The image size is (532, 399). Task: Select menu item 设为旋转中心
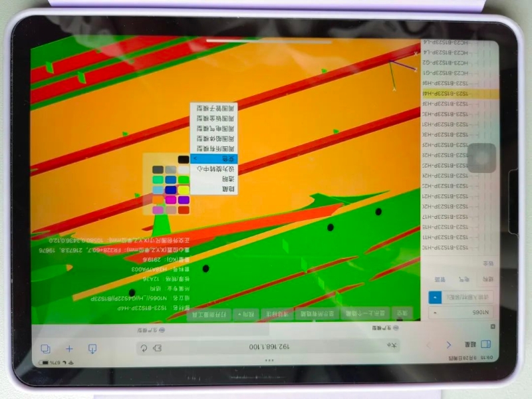point(213,169)
